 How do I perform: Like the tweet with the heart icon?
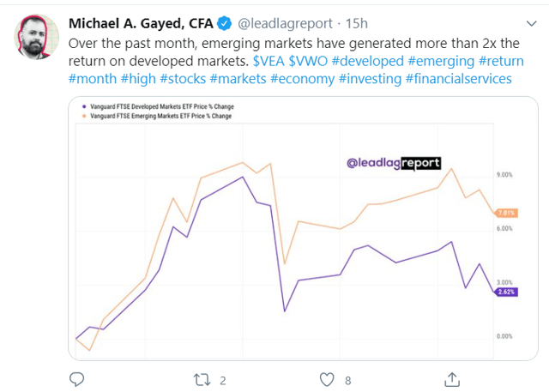pos(327,380)
